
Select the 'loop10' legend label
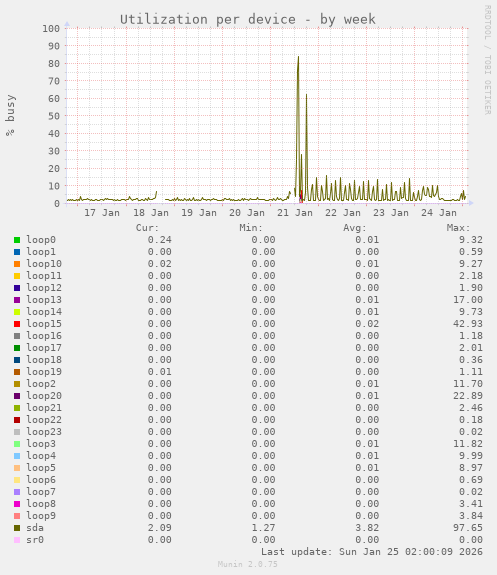pos(44,264)
